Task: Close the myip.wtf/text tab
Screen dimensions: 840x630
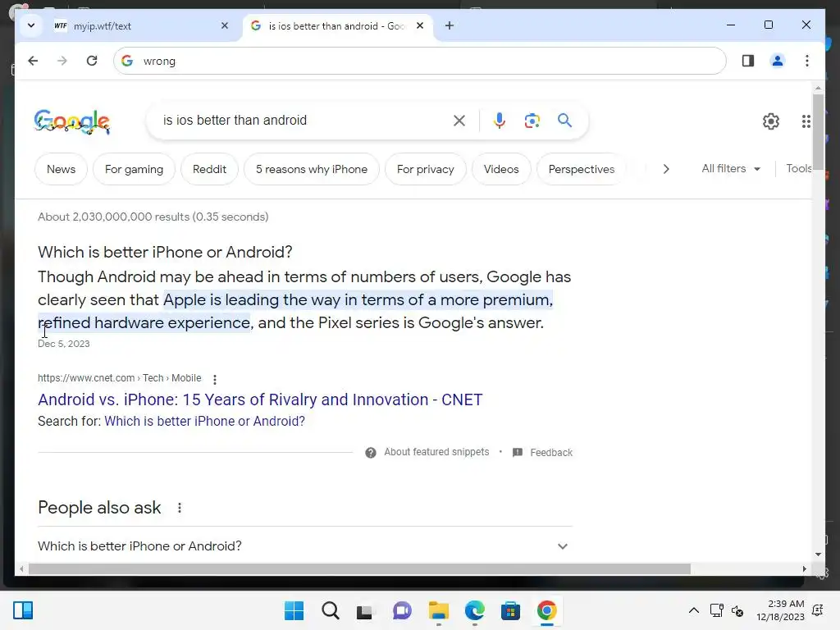Action: click(225, 25)
